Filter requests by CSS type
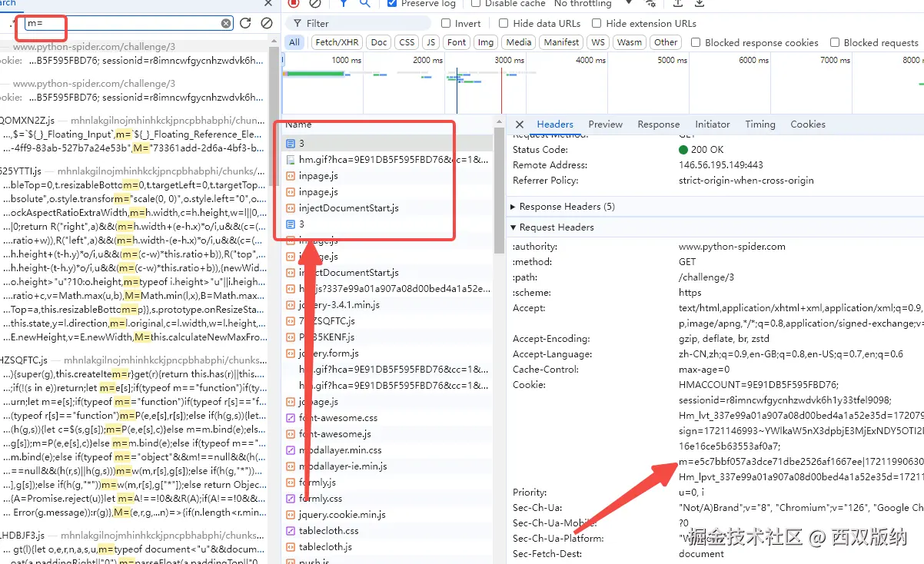Image resolution: width=924 pixels, height=564 pixels. point(407,42)
